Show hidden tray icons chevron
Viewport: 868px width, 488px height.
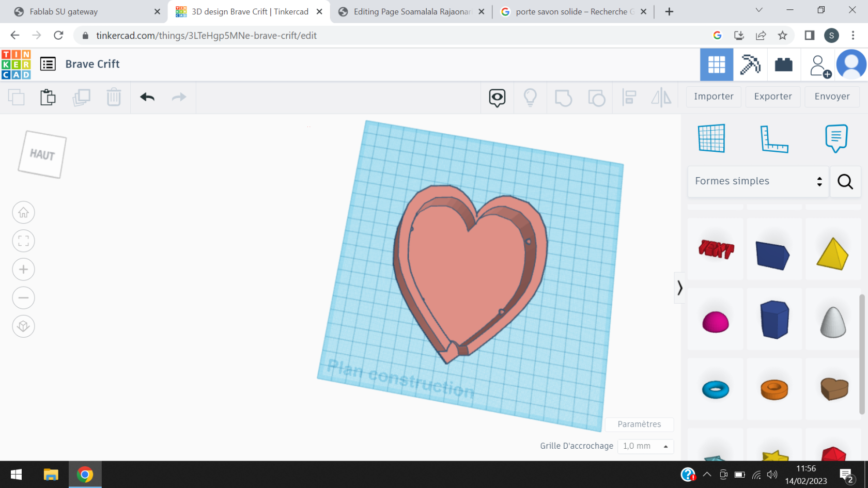(x=707, y=475)
